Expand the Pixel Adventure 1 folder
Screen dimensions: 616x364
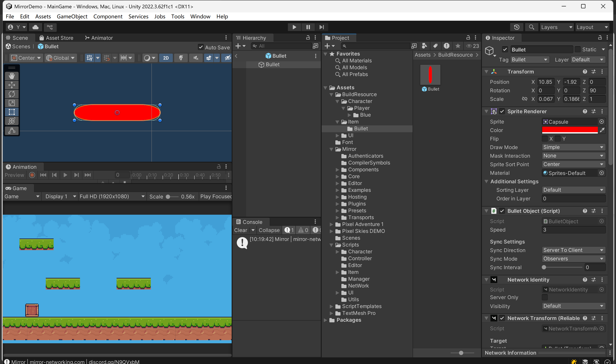(331, 224)
